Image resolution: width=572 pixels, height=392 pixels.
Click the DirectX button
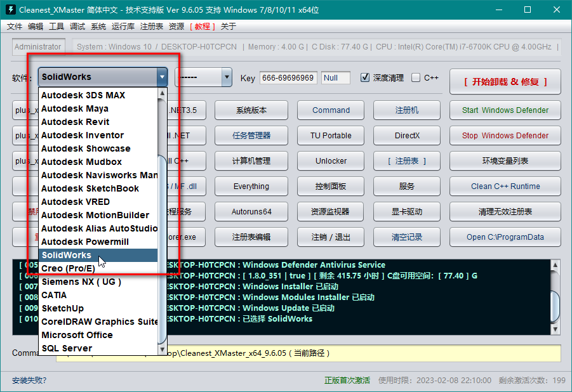tap(407, 136)
